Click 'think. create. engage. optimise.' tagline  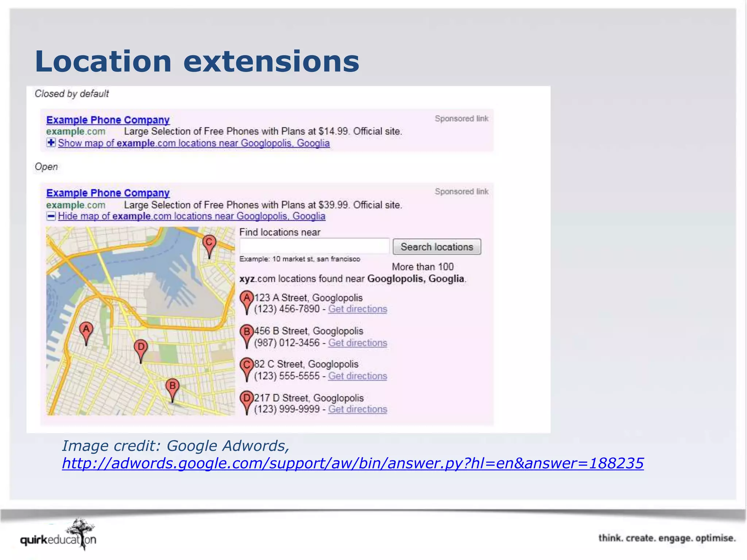[x=667, y=538]
